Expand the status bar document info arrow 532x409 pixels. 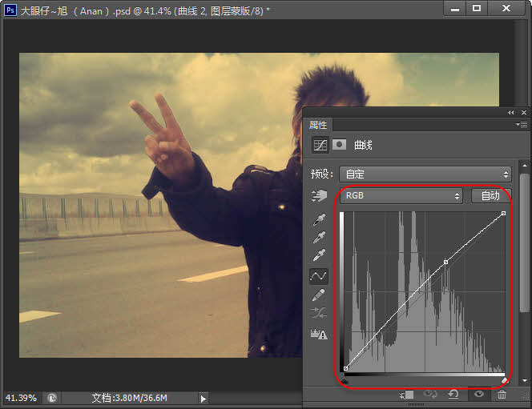click(x=203, y=398)
